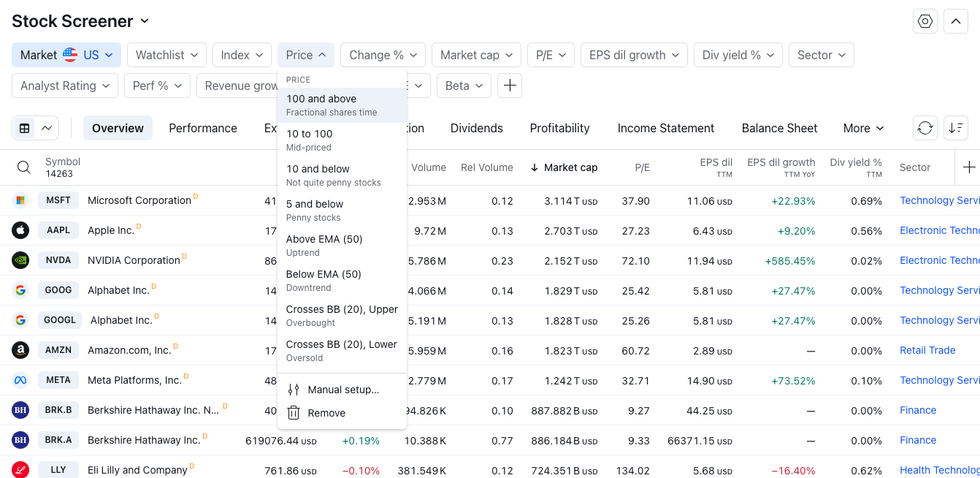Screen dimensions: 980x478
Task: Pick 'Below EMA (50)' downtrend option
Action: tap(342, 281)
